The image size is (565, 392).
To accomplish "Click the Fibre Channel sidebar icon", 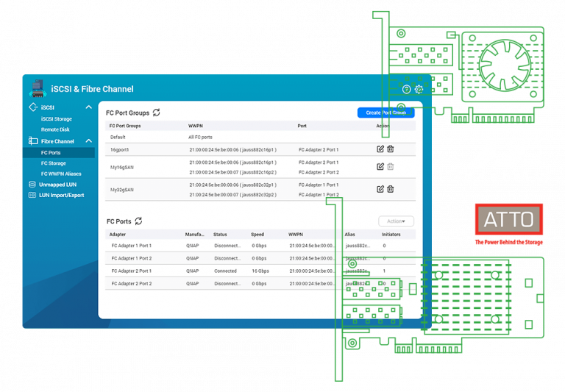I will pyautogui.click(x=33, y=141).
